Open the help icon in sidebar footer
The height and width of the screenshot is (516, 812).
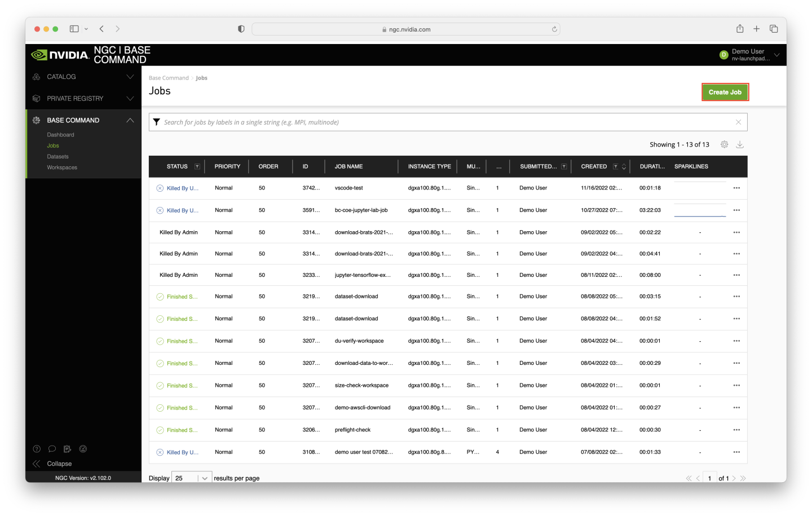(x=37, y=449)
